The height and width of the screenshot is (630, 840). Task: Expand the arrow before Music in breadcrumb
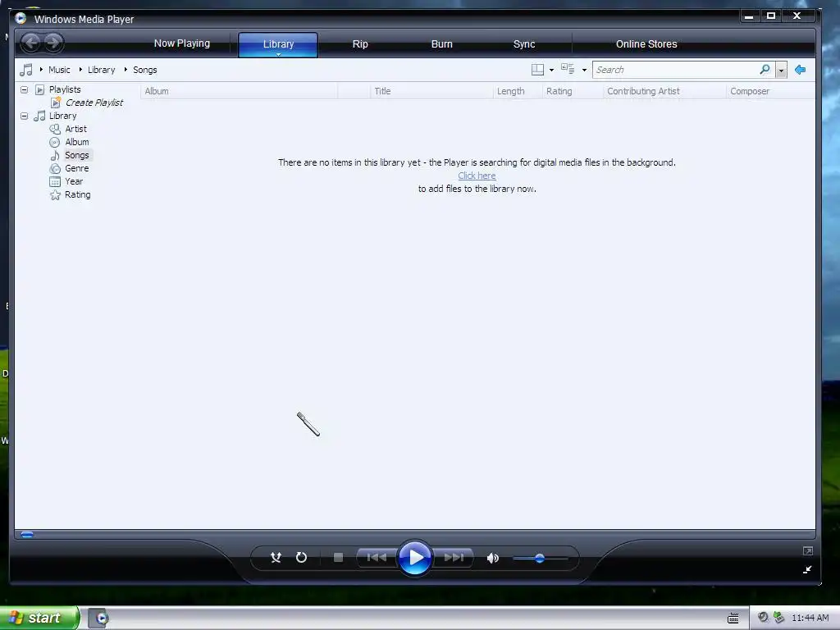(41, 70)
